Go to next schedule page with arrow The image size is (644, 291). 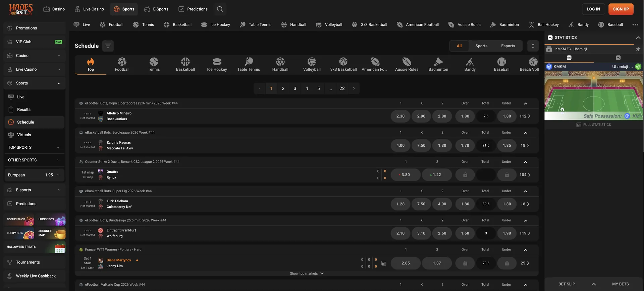(x=354, y=88)
